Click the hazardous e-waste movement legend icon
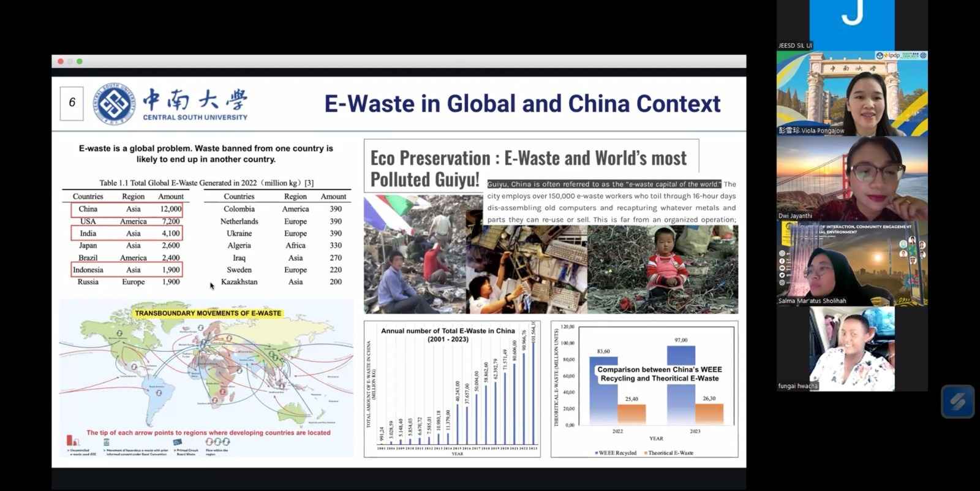This screenshot has width=980, height=491. pos(107,442)
